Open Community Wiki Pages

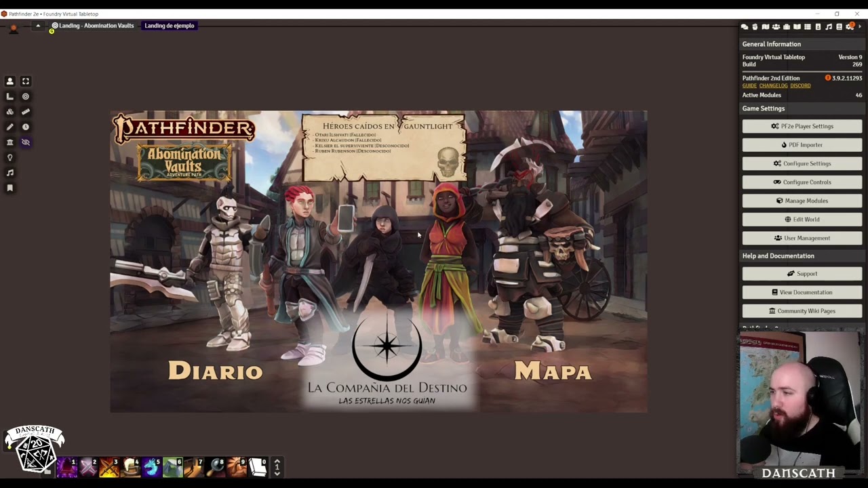(802, 311)
